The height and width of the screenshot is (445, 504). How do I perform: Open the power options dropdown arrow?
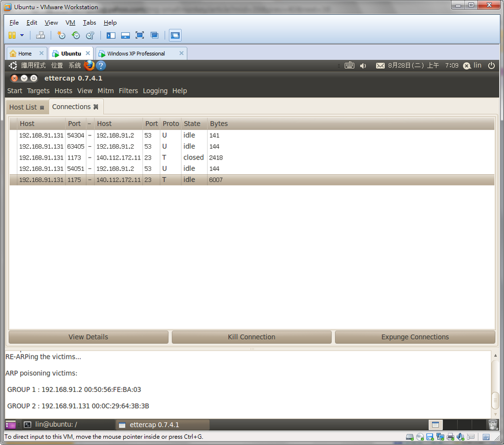22,35
